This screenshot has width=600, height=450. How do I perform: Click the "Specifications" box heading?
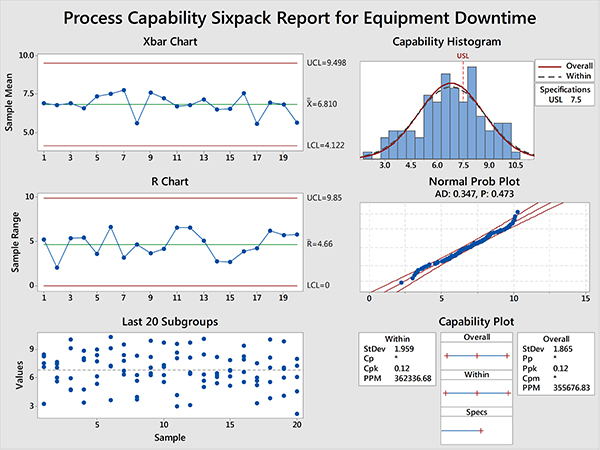click(565, 90)
